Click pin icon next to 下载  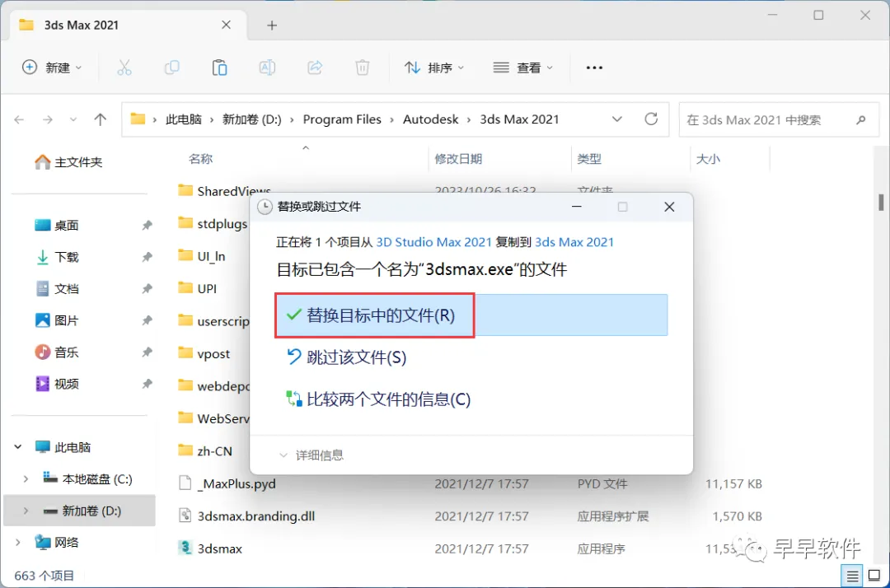(x=147, y=257)
